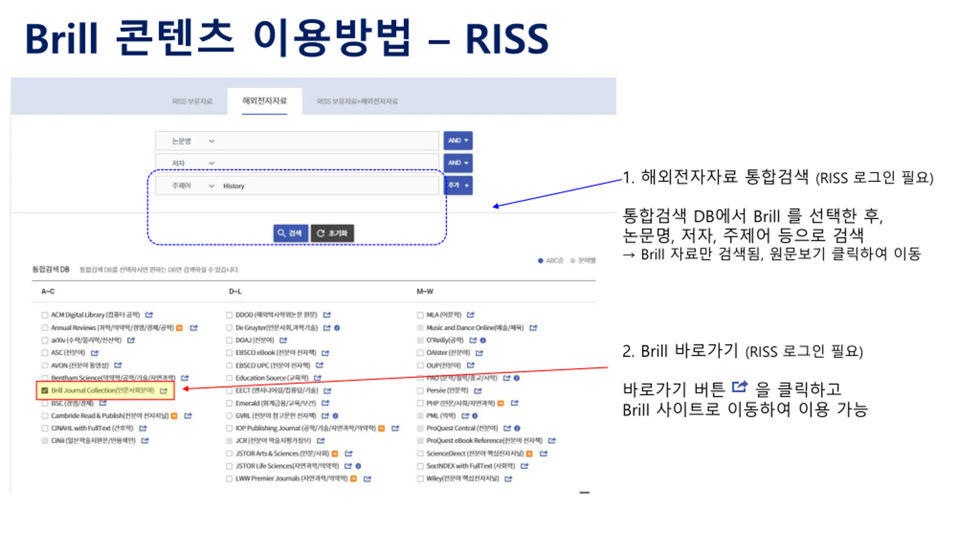
Task: Select ABC순 sort radio button
Action: (541, 261)
